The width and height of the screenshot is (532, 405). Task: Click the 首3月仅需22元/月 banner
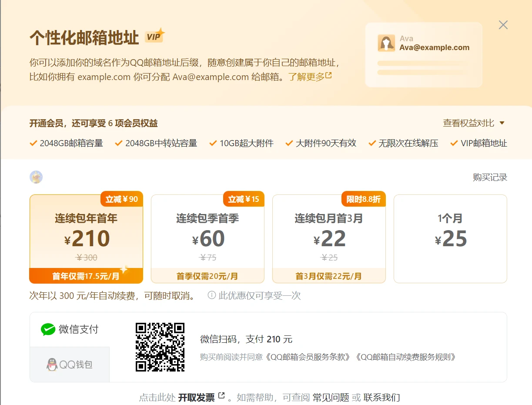click(x=329, y=276)
